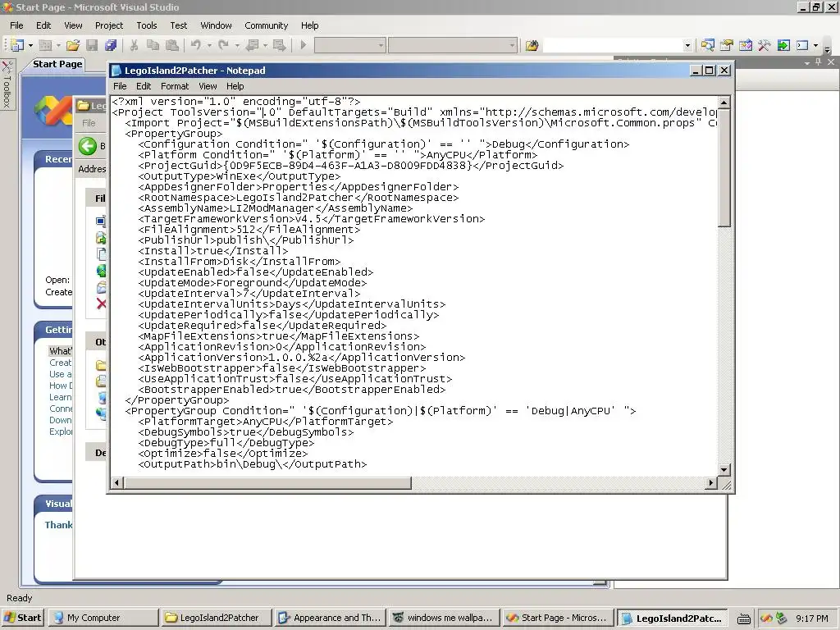
Task: Switch to Start Page Visual Studio taskbar button
Action: click(x=557, y=618)
